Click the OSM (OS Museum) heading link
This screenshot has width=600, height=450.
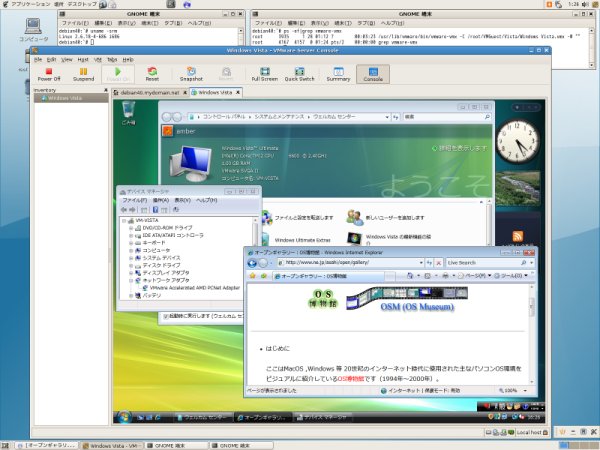417,307
